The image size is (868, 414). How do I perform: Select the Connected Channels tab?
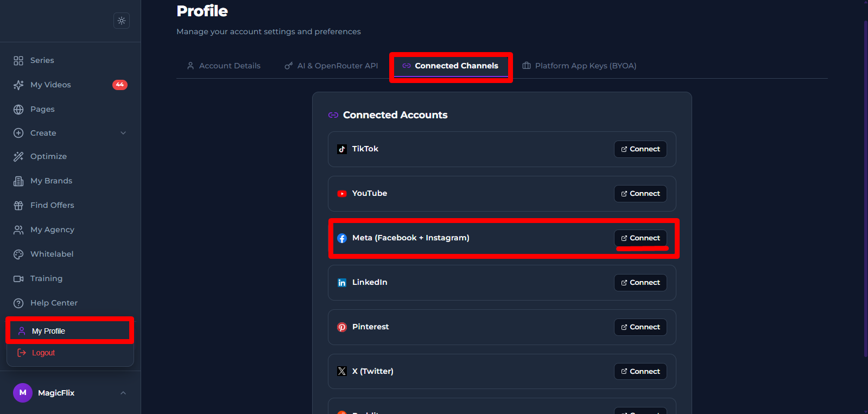coord(451,66)
